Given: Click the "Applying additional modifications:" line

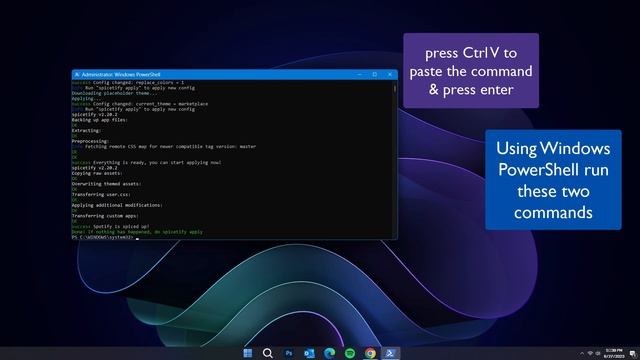Looking at the screenshot, I should (x=117, y=205).
